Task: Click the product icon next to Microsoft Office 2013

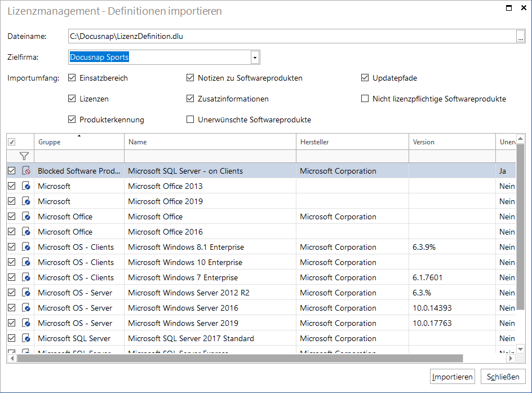Action: [x=26, y=186]
